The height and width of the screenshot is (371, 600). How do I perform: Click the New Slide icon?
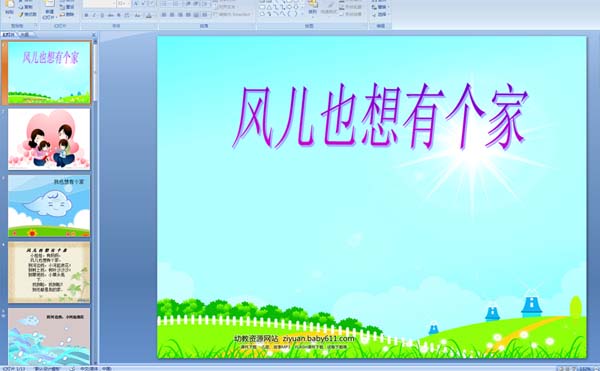(x=50, y=10)
